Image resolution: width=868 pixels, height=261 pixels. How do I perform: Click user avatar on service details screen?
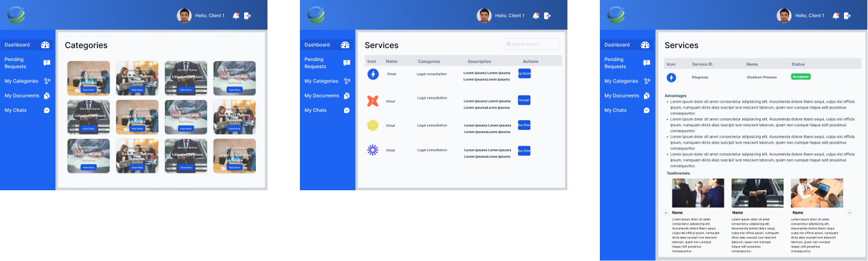(x=784, y=16)
